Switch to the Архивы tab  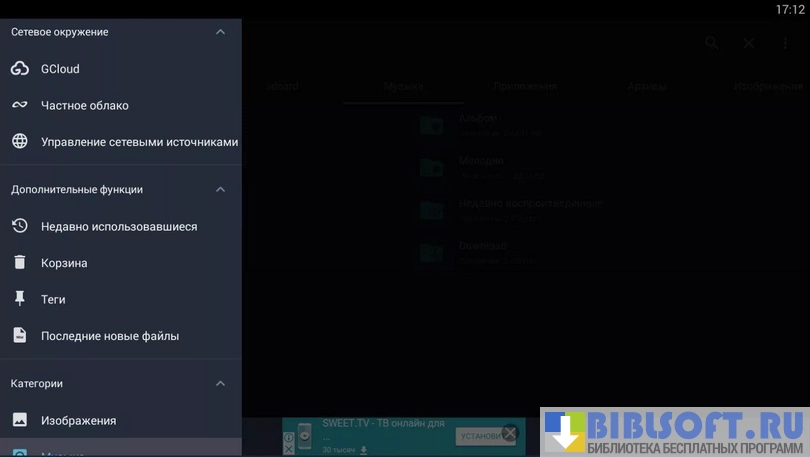click(647, 87)
